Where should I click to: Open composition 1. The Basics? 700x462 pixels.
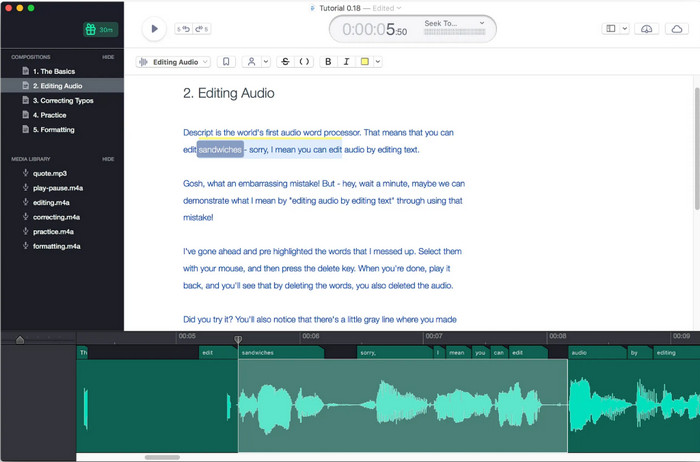point(62,71)
